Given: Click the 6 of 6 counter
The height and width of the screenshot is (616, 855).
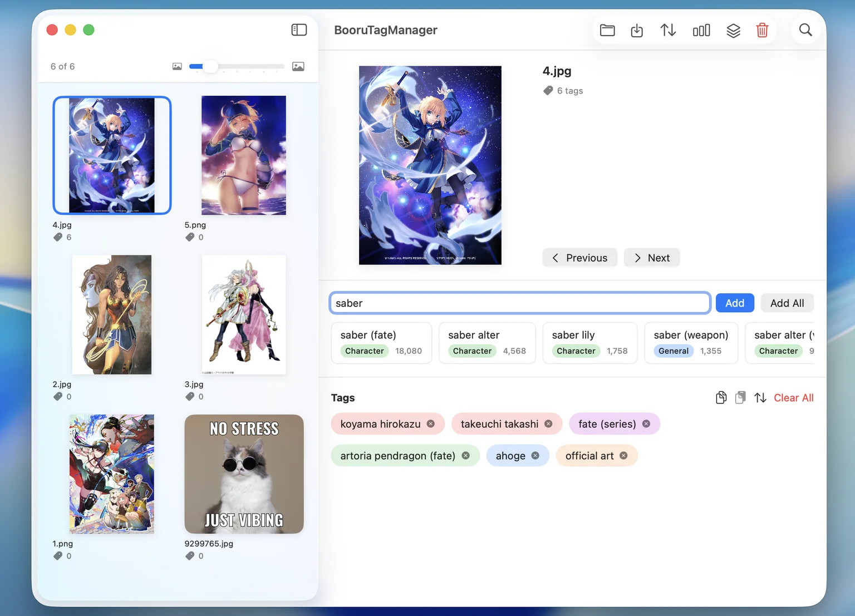Looking at the screenshot, I should (62, 67).
